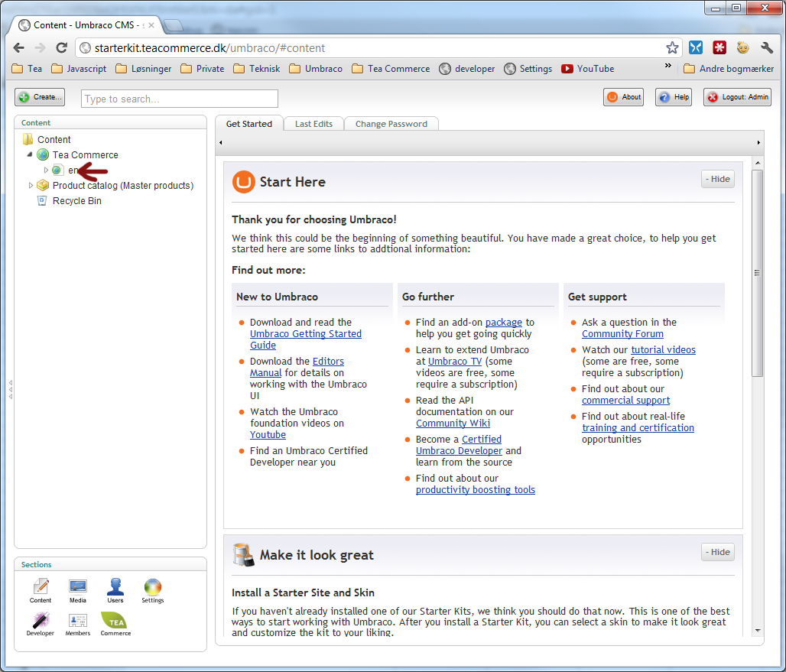Expand the 'en' tree node

(46, 170)
